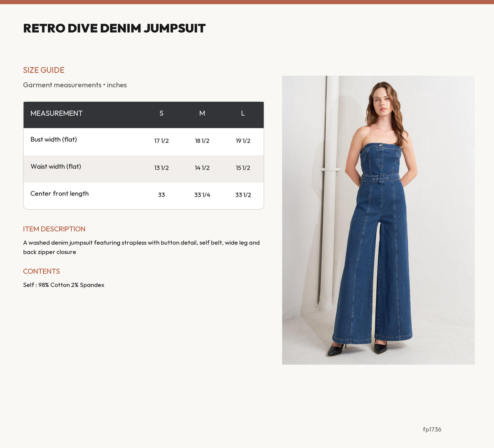
Task: Click the S size column header
Action: click(x=161, y=113)
